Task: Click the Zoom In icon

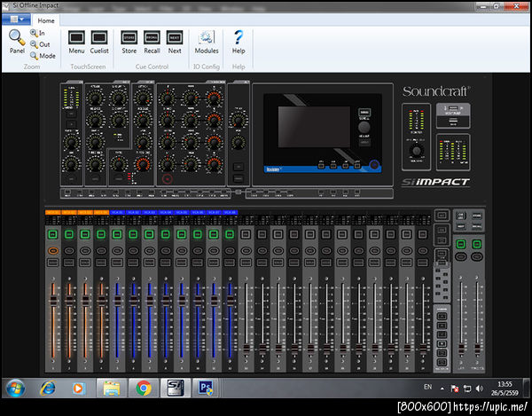Action: tap(35, 33)
